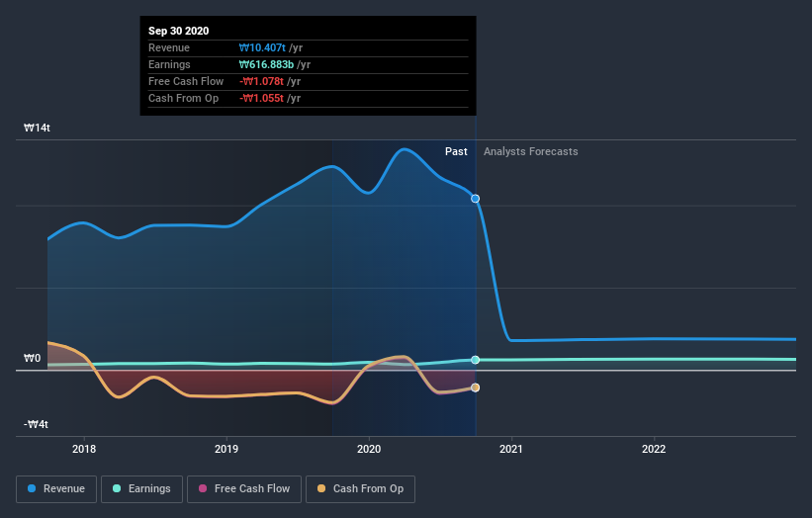The width and height of the screenshot is (812, 518).
Task: Click the ₩10.407t revenue value in tooltip
Action: [262, 47]
